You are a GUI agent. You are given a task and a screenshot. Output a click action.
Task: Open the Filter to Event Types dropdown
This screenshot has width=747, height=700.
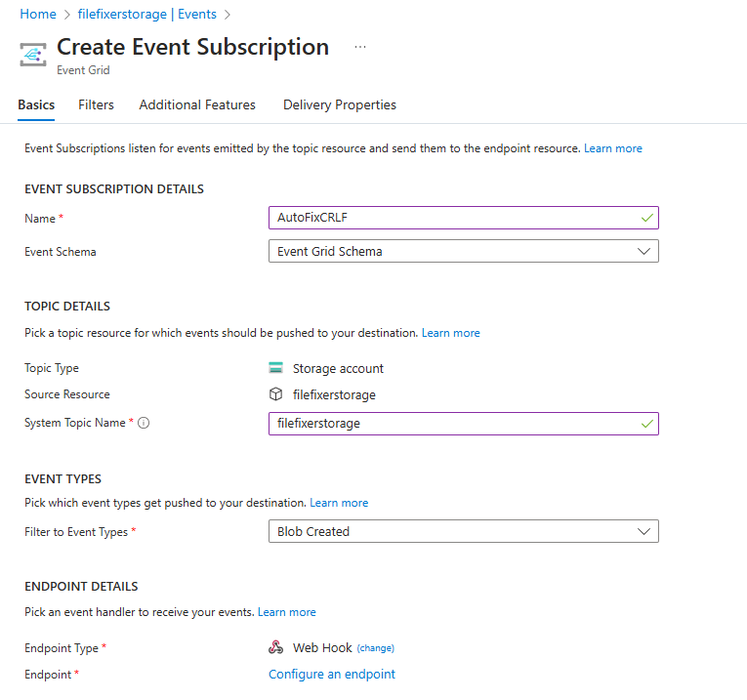coord(464,531)
